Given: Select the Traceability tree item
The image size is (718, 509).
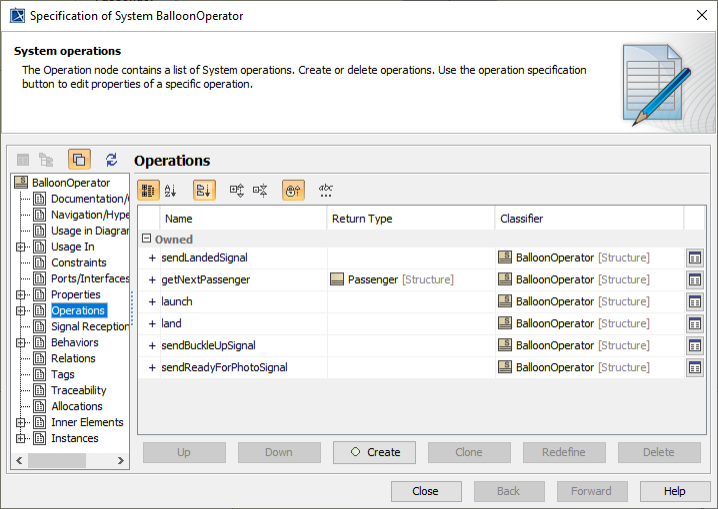Looking at the screenshot, I should click(79, 390).
